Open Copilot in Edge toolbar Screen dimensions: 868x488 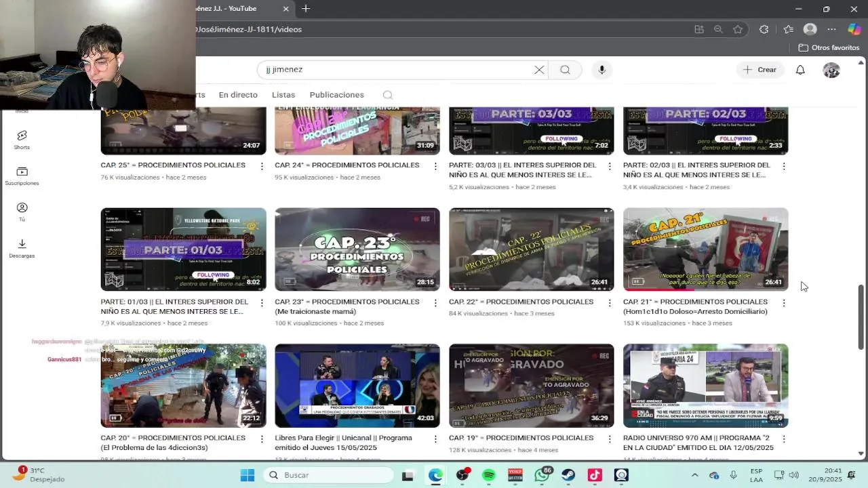point(854,29)
